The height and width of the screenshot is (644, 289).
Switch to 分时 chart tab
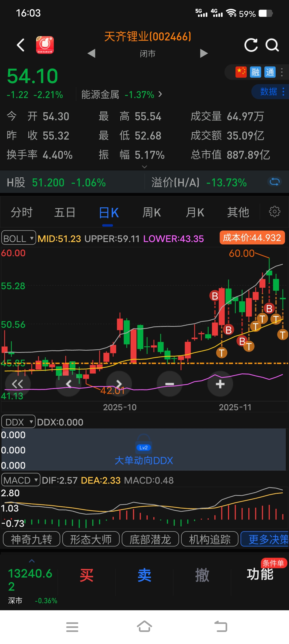[x=22, y=213]
